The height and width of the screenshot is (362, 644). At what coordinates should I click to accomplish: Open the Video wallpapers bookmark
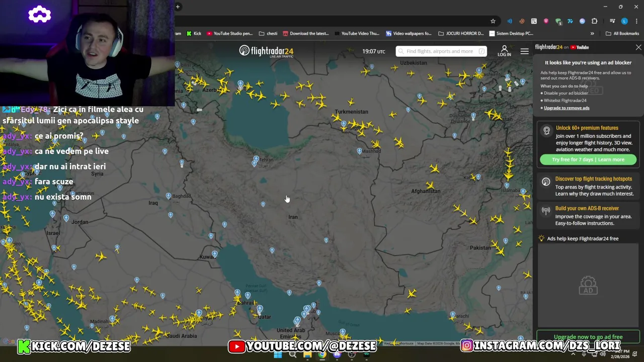(x=409, y=34)
